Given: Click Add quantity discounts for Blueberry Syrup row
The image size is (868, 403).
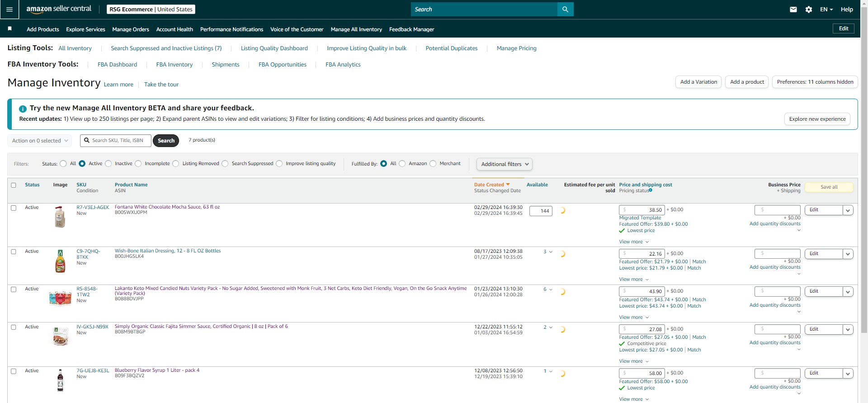Looking at the screenshot, I should pos(775,387).
